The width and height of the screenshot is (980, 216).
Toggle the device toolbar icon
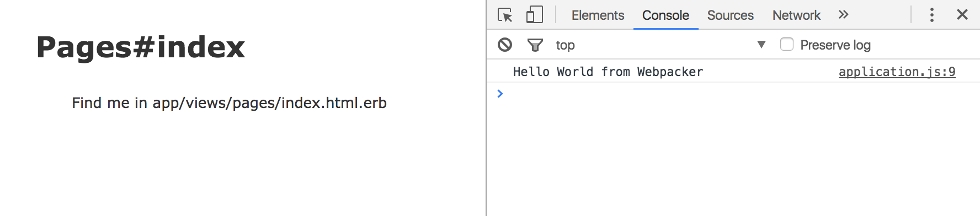pos(534,15)
